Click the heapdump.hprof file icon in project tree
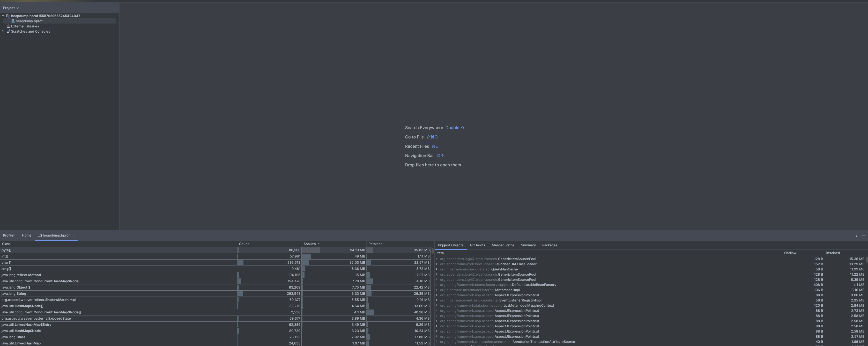868x346 pixels. point(13,21)
